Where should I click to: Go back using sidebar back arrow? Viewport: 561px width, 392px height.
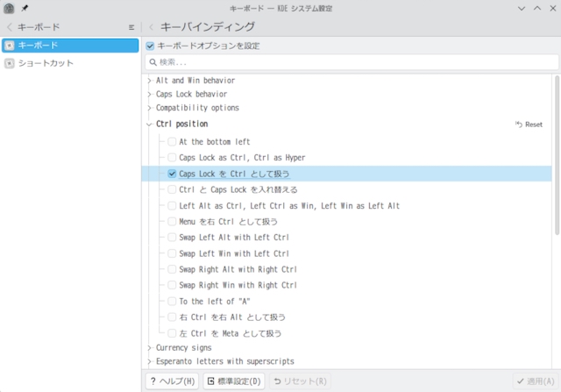click(9, 27)
